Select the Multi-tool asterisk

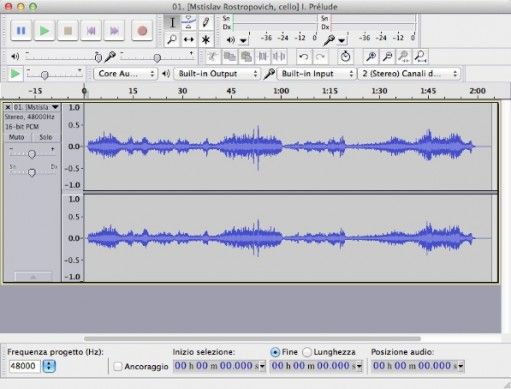[x=206, y=39]
